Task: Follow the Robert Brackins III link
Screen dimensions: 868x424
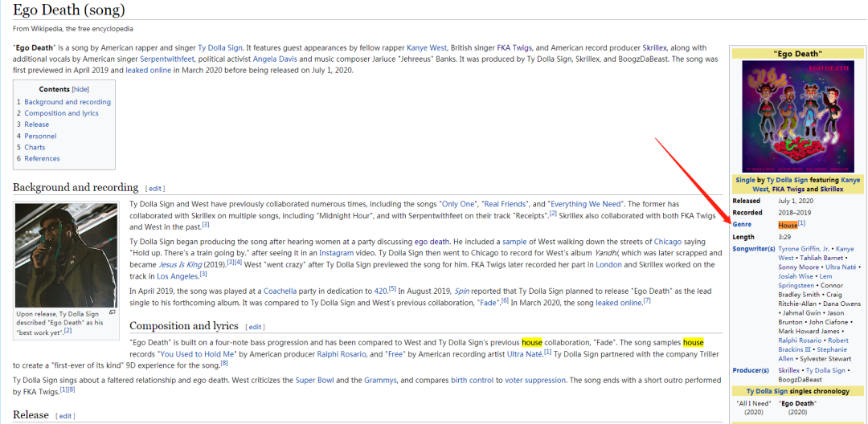Action: click(x=813, y=345)
